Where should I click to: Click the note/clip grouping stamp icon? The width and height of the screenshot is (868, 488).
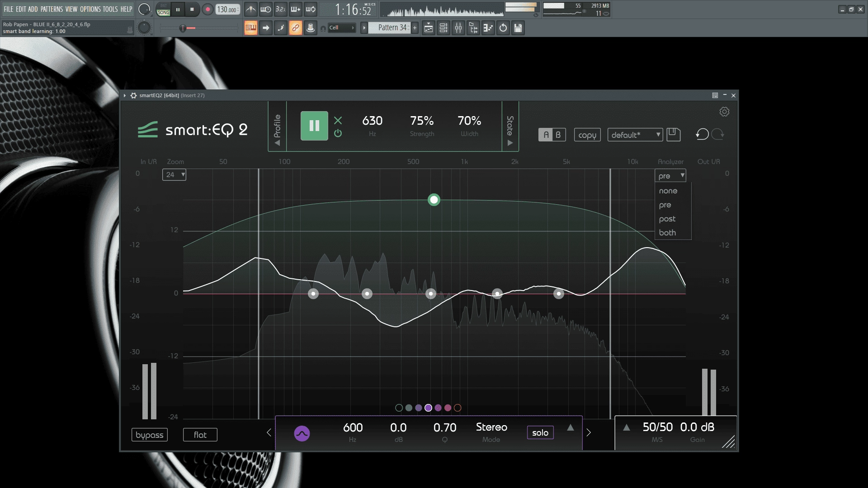click(x=311, y=28)
